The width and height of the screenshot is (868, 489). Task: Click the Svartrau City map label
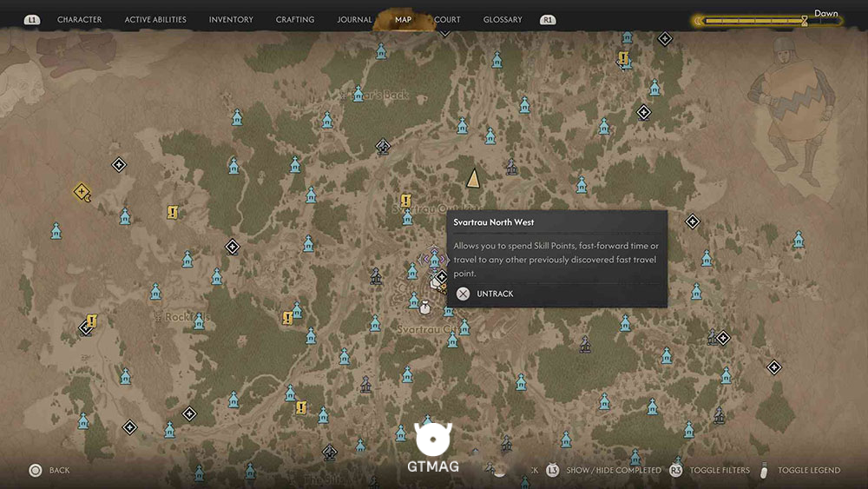[x=427, y=329]
